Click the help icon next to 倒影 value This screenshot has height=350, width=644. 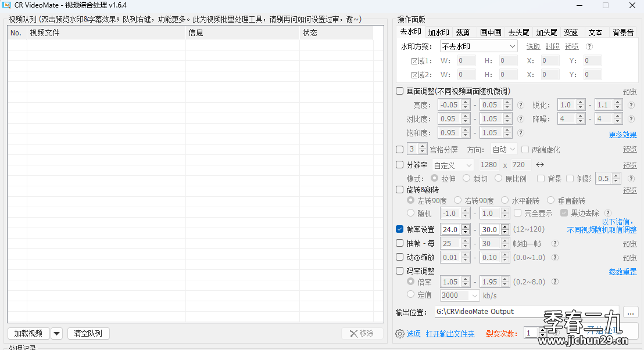[x=631, y=179]
